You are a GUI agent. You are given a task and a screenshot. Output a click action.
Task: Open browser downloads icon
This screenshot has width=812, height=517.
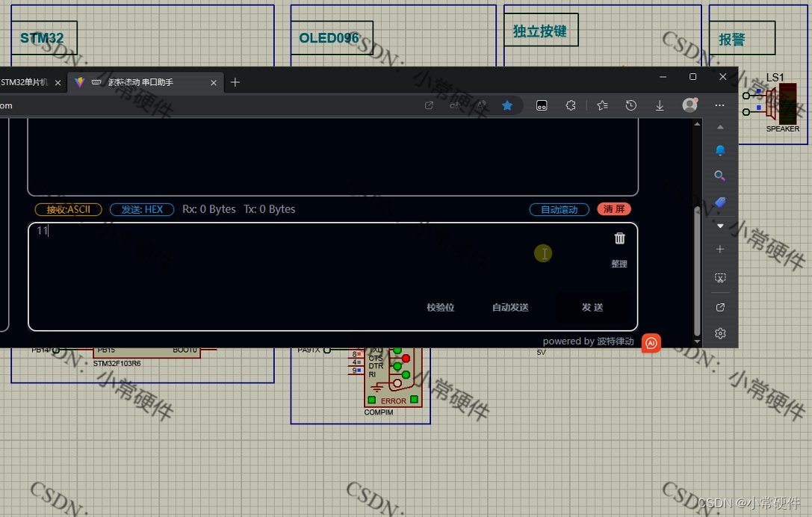pyautogui.click(x=660, y=105)
